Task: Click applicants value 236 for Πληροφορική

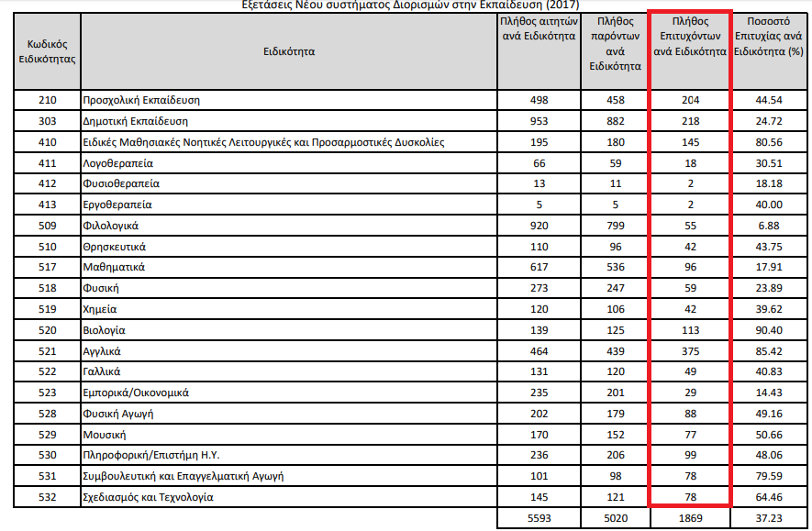Action: point(539,455)
